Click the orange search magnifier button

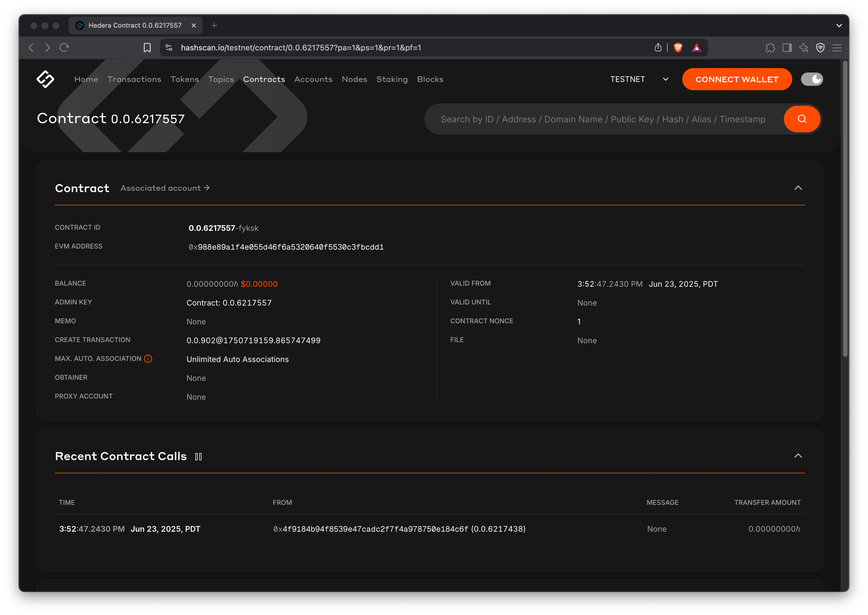802,119
